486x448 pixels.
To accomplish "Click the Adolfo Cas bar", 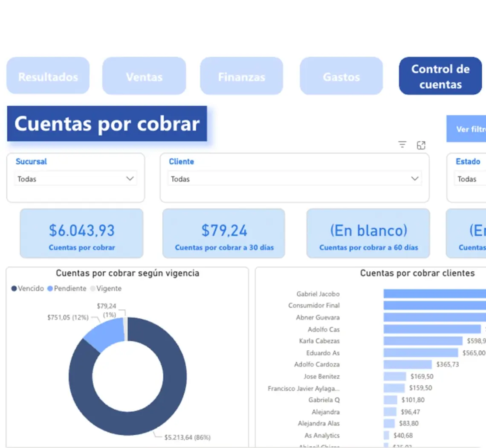I will (x=432, y=329).
